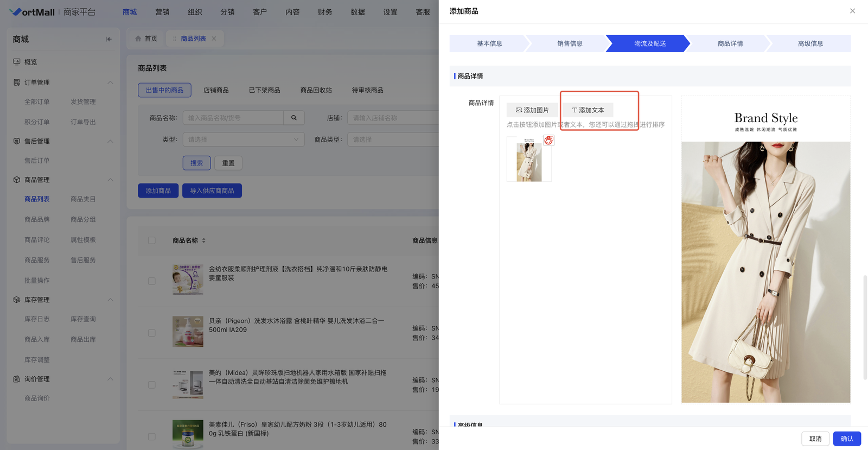Click the delete icon on uploaded dress thumbnail
Screen dimensions: 868x450
click(x=548, y=141)
